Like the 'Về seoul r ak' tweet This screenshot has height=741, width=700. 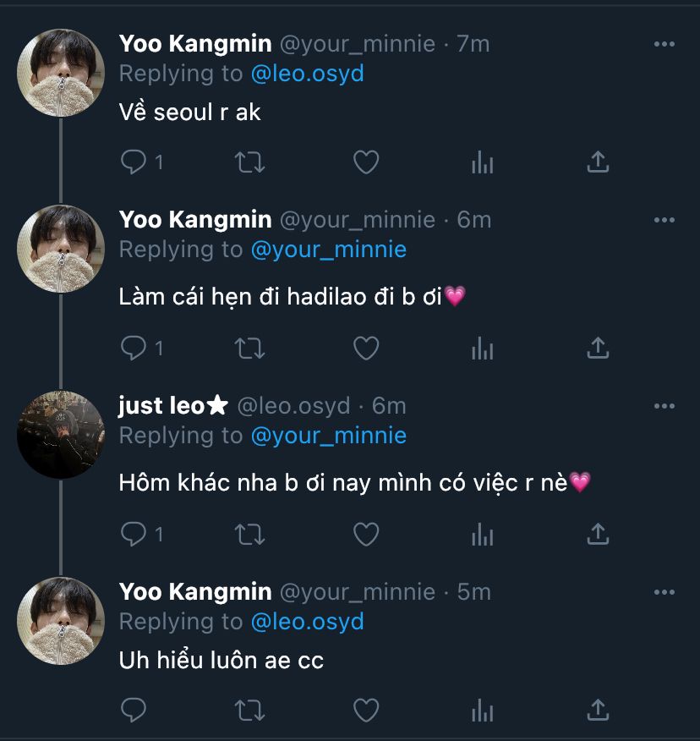[x=365, y=162]
